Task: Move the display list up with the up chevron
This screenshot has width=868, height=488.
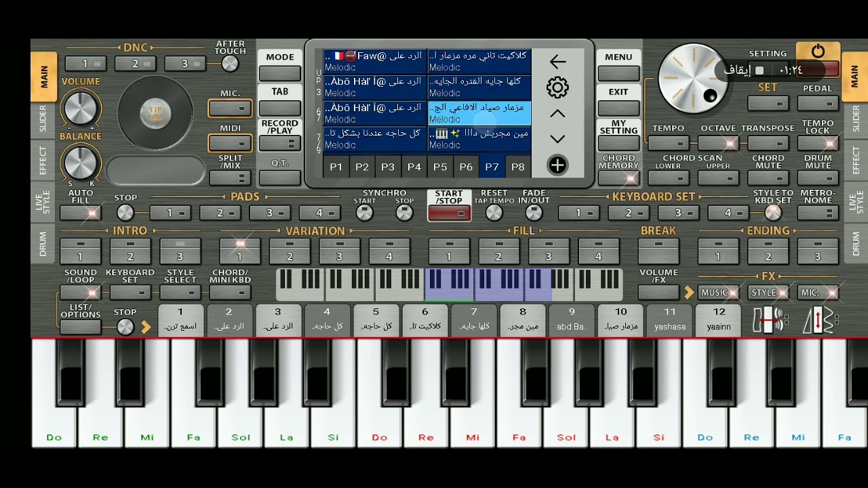Action: point(557,114)
